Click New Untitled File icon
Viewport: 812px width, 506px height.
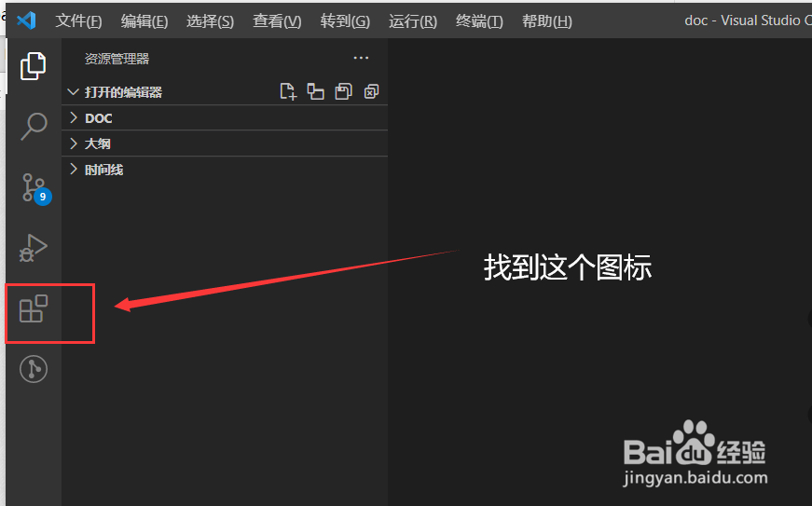pyautogui.click(x=288, y=91)
